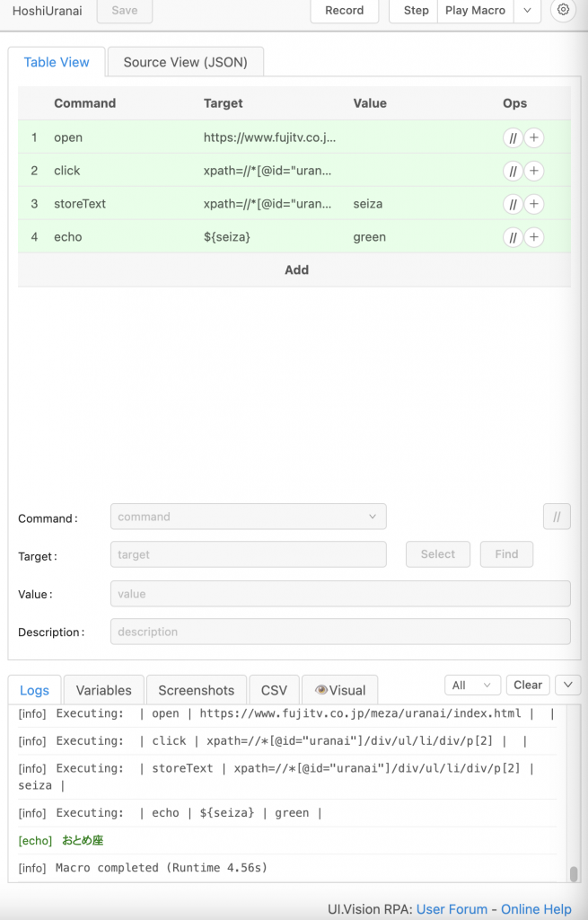Clear the logs with the Clear button
The image size is (588, 920).
[x=528, y=685]
